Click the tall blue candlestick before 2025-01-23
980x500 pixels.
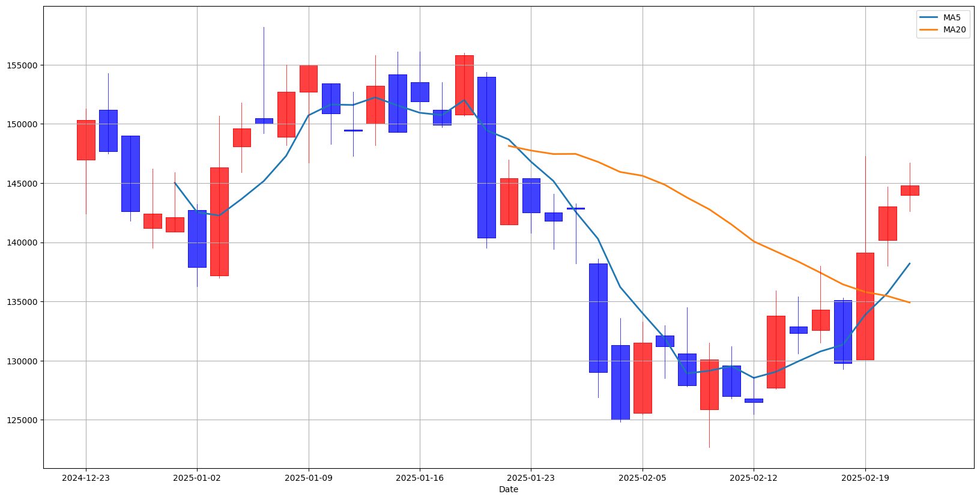pos(486,157)
